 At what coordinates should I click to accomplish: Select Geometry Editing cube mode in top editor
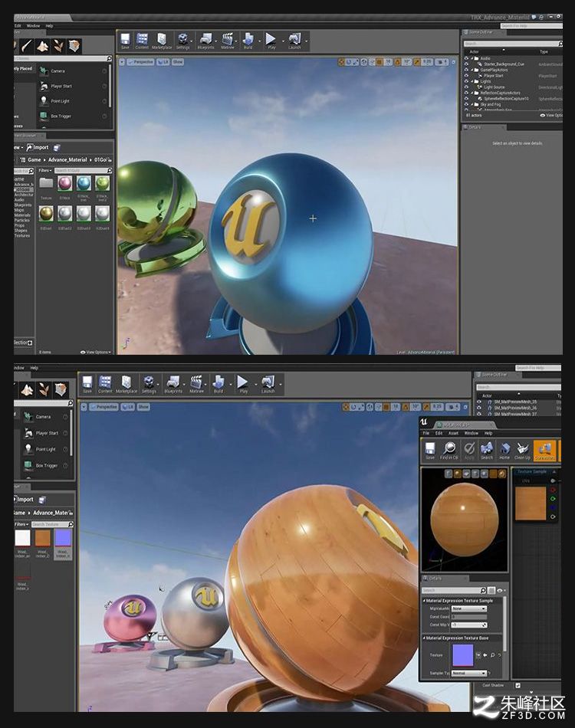click(x=74, y=45)
